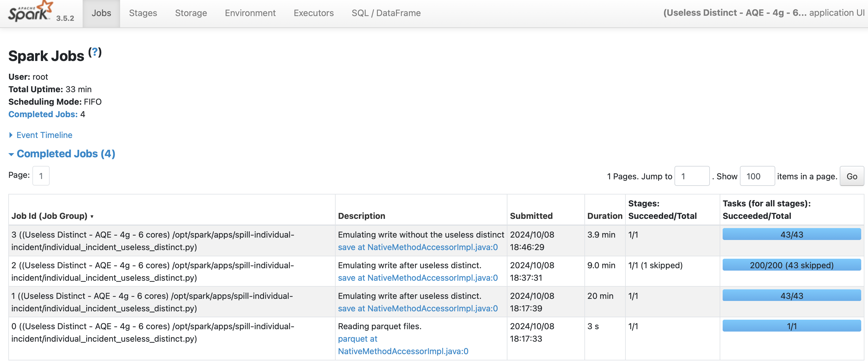Image resolution: width=868 pixels, height=361 pixels.
Task: Collapse the Completed Jobs (4) section
Action: click(x=62, y=154)
